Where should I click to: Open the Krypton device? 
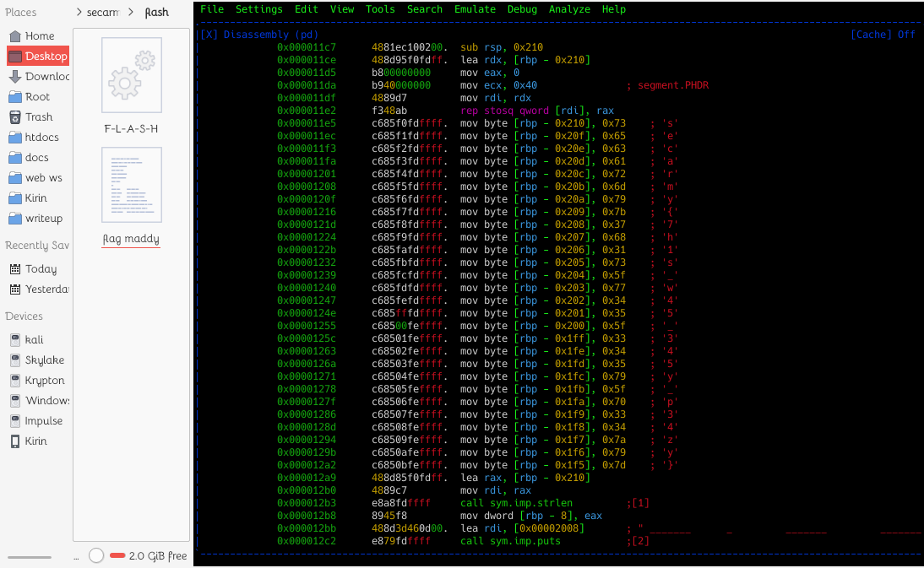[38, 381]
